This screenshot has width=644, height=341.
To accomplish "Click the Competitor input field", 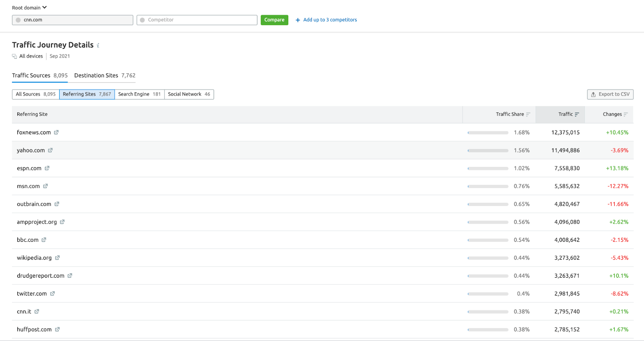I will tap(197, 20).
